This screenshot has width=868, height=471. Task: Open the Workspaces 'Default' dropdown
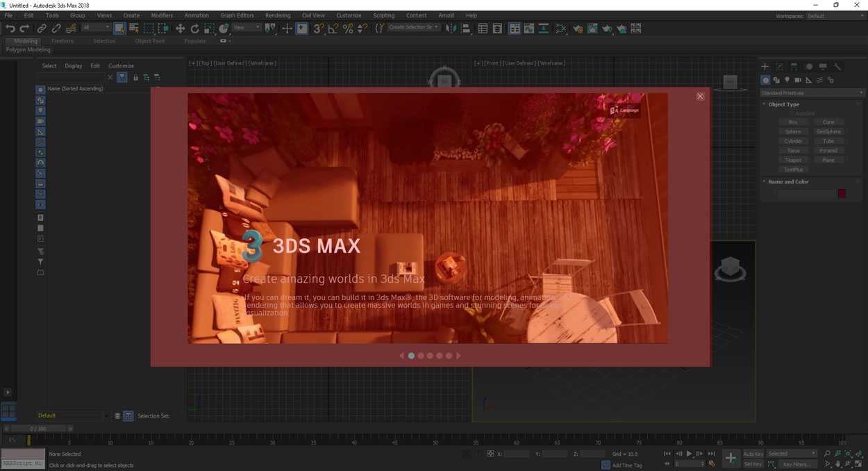(834, 16)
